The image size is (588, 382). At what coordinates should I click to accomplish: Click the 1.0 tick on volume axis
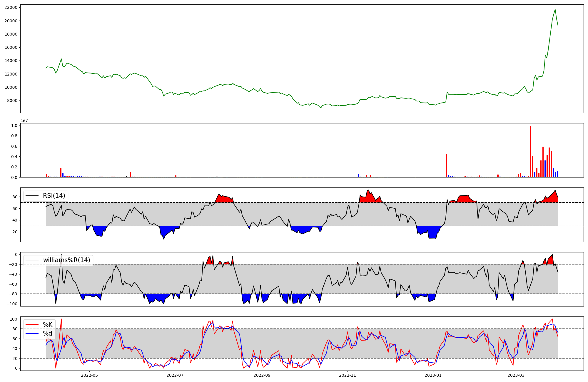[x=14, y=125]
